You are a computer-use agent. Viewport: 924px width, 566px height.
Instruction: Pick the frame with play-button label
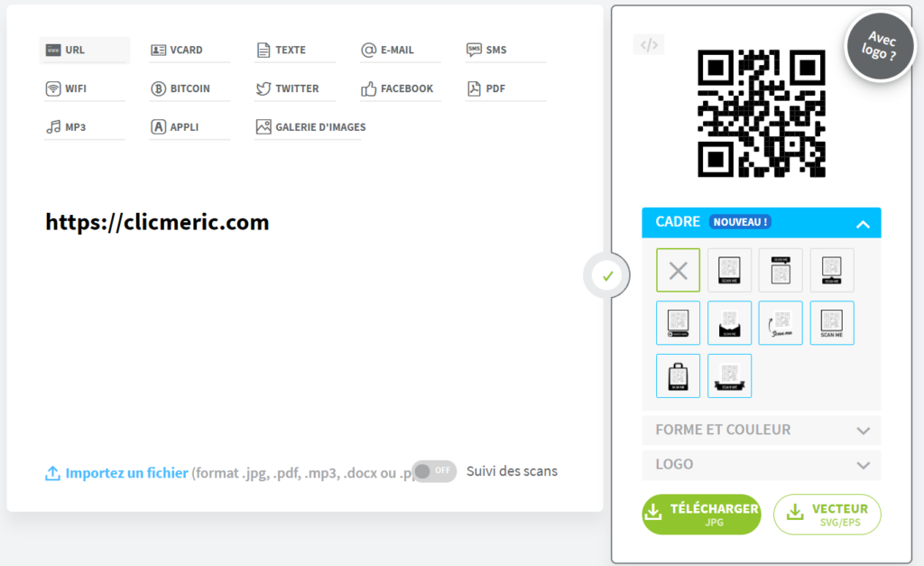click(679, 323)
